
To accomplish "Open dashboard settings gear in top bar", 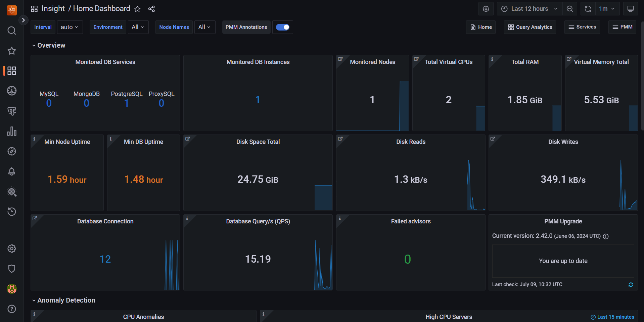I will [486, 9].
